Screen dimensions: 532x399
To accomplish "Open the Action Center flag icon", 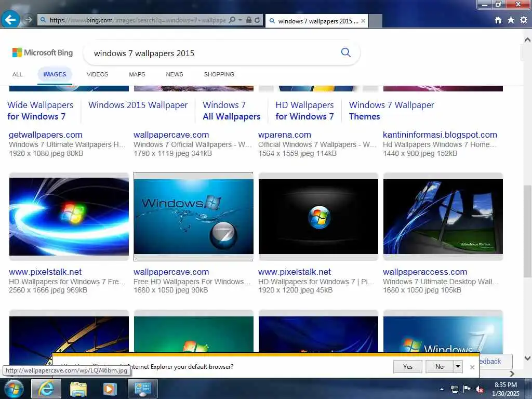I will coord(467,389).
